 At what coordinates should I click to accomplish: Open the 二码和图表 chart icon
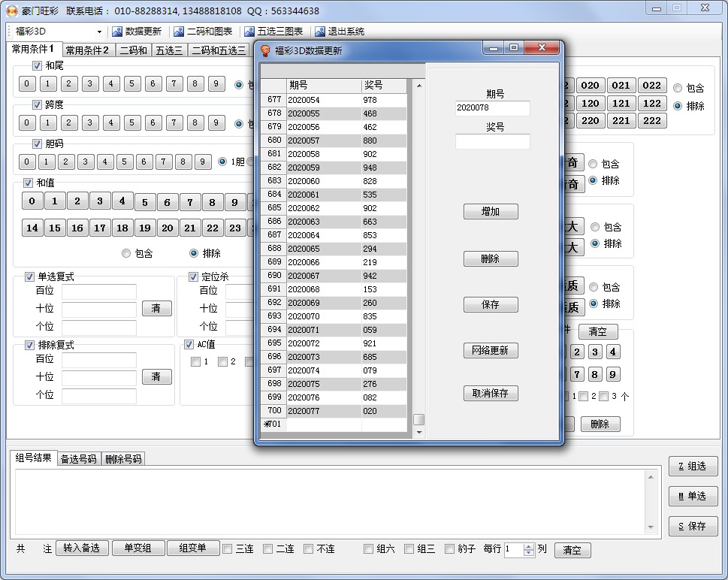[x=179, y=32]
